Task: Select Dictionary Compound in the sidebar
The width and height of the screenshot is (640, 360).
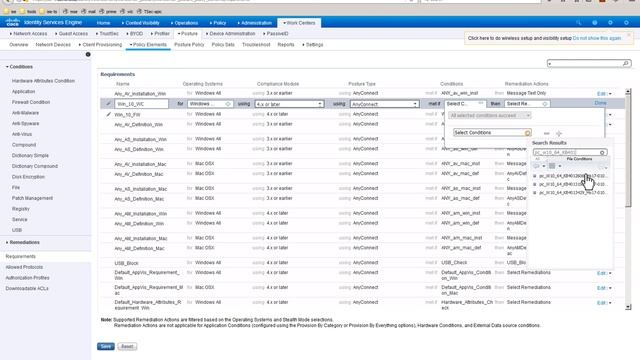Action: click(x=35, y=166)
